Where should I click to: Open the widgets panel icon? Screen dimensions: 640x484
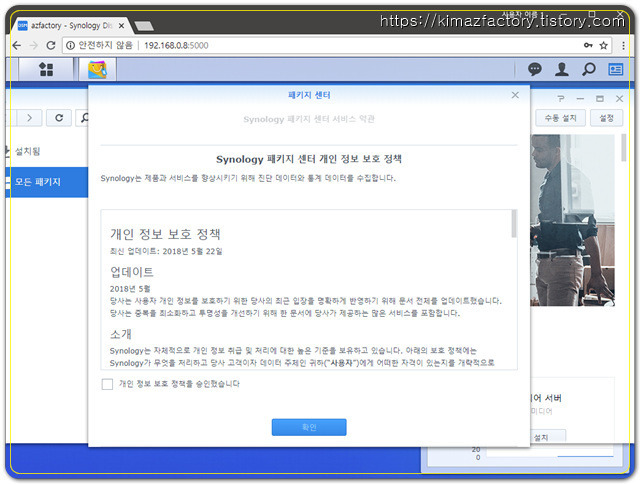tap(616, 69)
